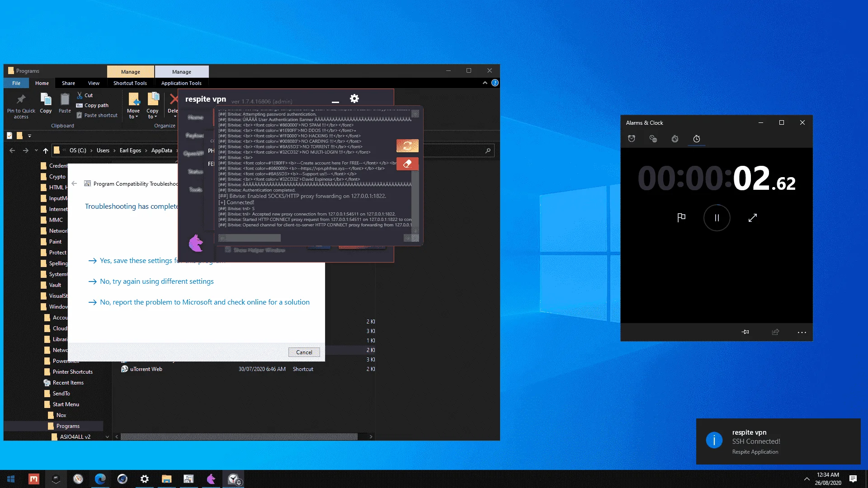Select uTorrent Web shortcut file
The width and height of the screenshot is (868, 488).
click(146, 369)
